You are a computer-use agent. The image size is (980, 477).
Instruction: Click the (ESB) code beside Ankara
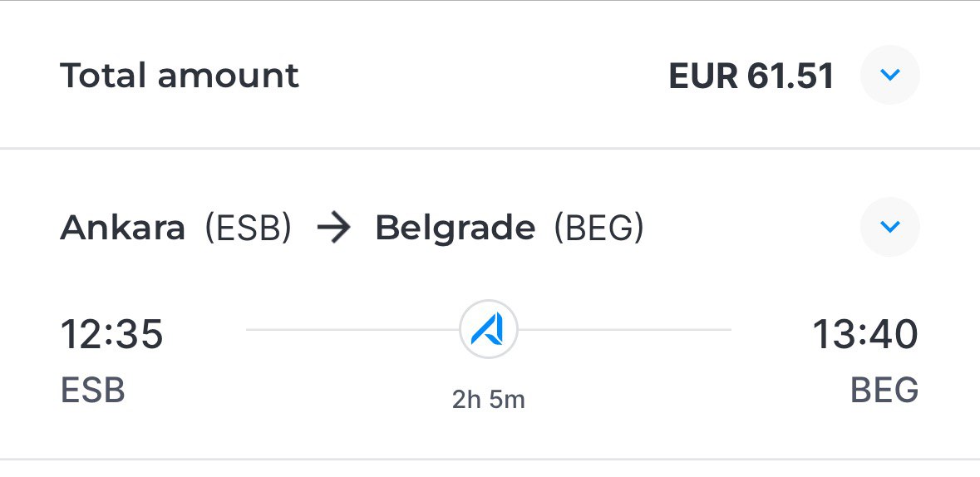249,229
